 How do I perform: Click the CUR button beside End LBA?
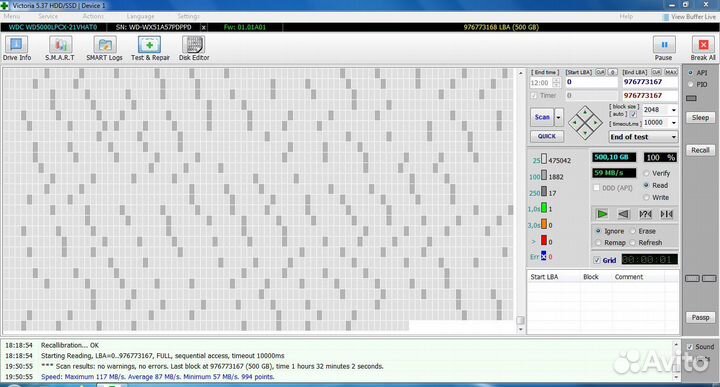(656, 72)
